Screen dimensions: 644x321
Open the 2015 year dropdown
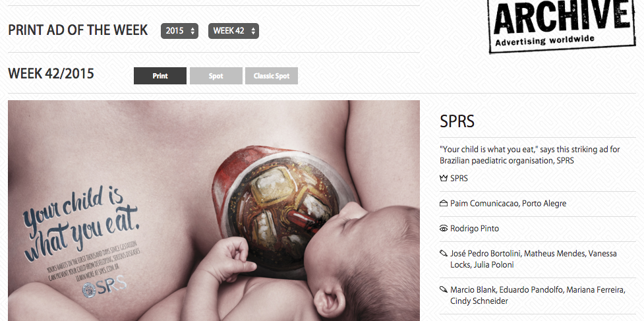coord(179,31)
